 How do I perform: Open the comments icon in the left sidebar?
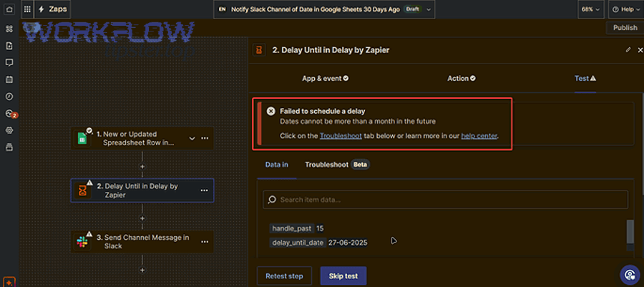tap(9, 62)
